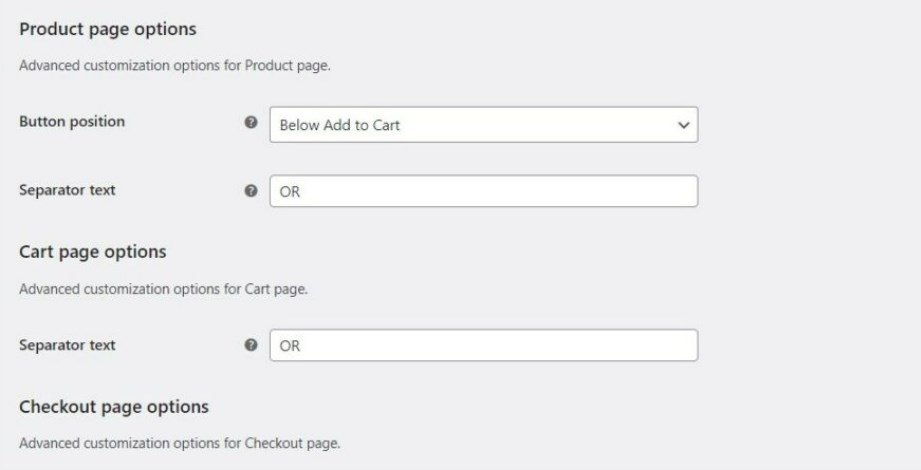Viewport: 921px width, 470px height.
Task: Click help icon for Product page Separator text
Action: 251,190
